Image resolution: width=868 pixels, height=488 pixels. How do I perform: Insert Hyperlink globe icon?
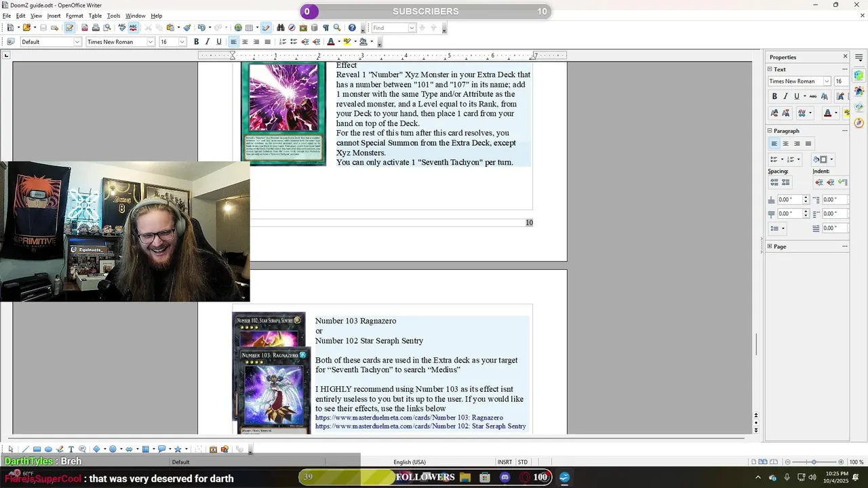(238, 28)
